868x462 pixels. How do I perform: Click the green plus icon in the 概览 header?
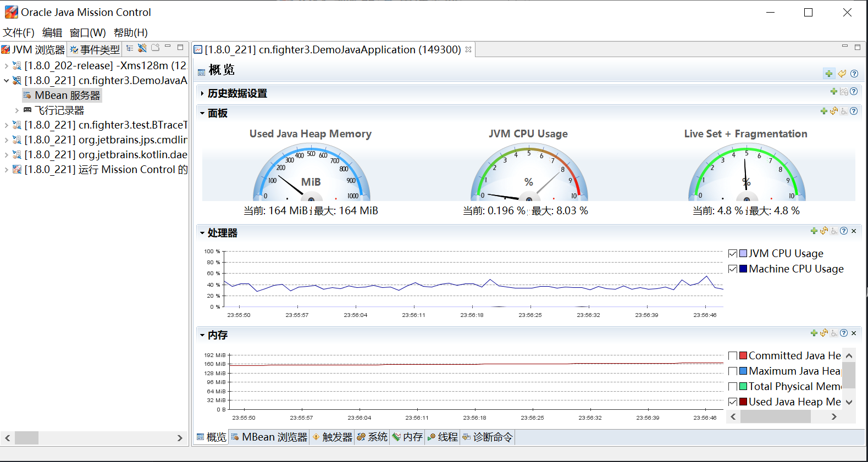tap(829, 74)
